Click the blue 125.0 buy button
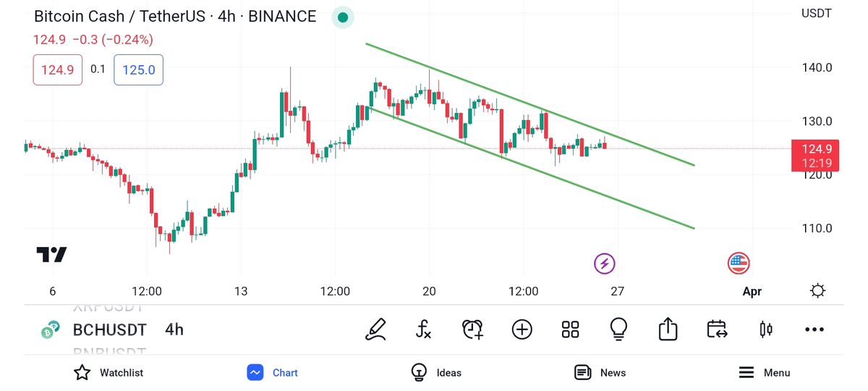Image resolution: width=868 pixels, height=391 pixels. pos(138,70)
